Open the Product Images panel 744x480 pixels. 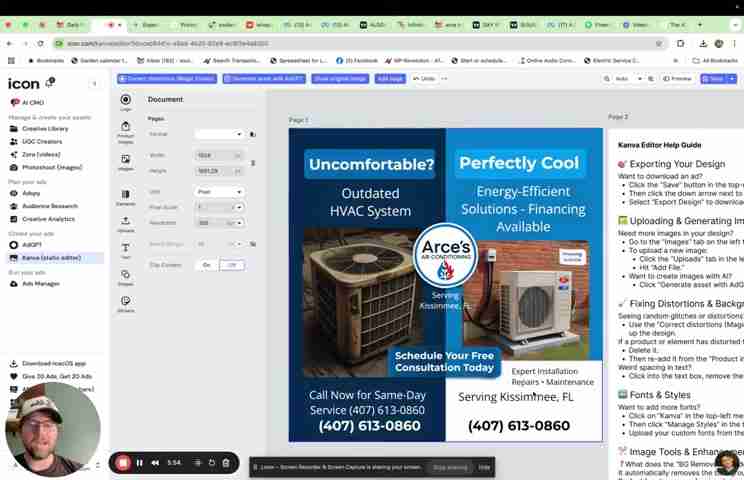(x=126, y=132)
